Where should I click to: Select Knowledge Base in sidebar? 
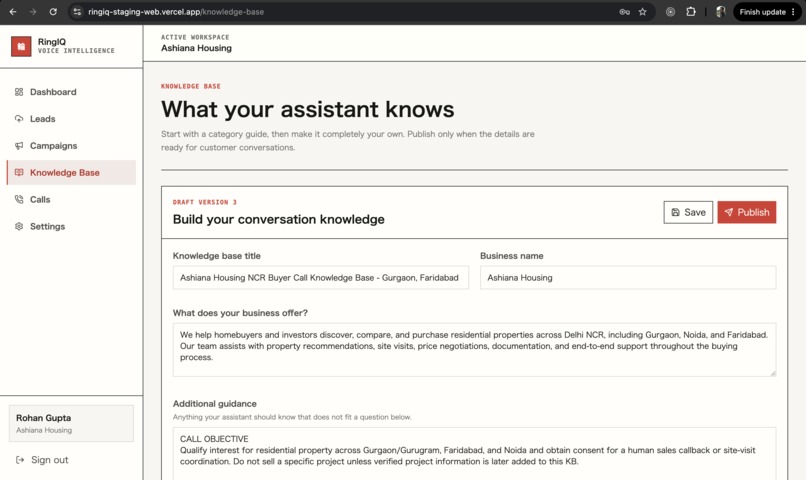click(71, 173)
